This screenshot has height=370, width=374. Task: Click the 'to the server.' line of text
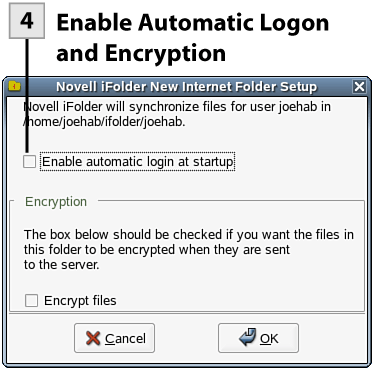pos(61,265)
